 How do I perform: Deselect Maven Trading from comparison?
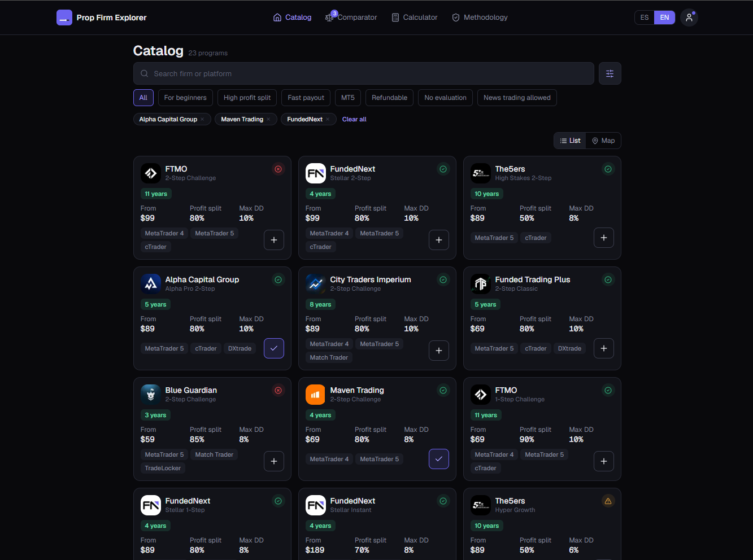point(439,459)
